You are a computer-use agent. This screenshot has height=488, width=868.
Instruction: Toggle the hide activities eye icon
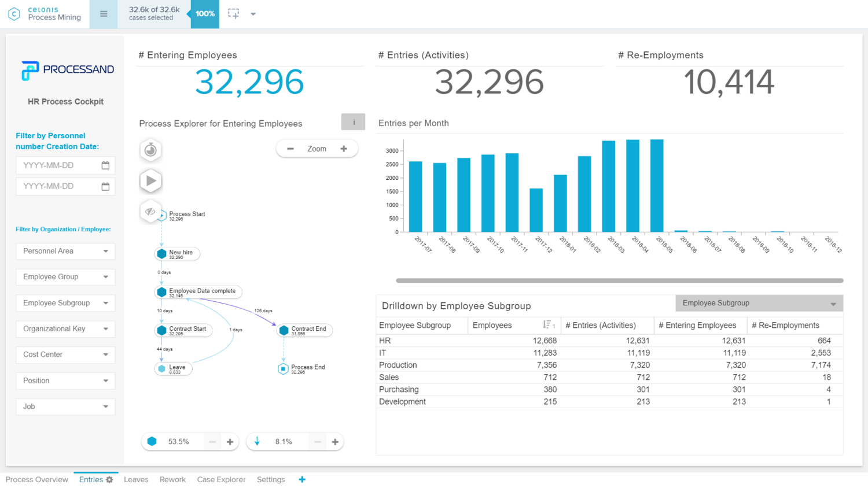tap(150, 212)
